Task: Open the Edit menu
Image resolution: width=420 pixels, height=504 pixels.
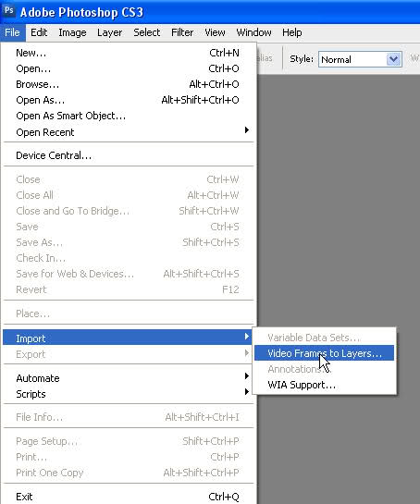Action: [x=39, y=32]
